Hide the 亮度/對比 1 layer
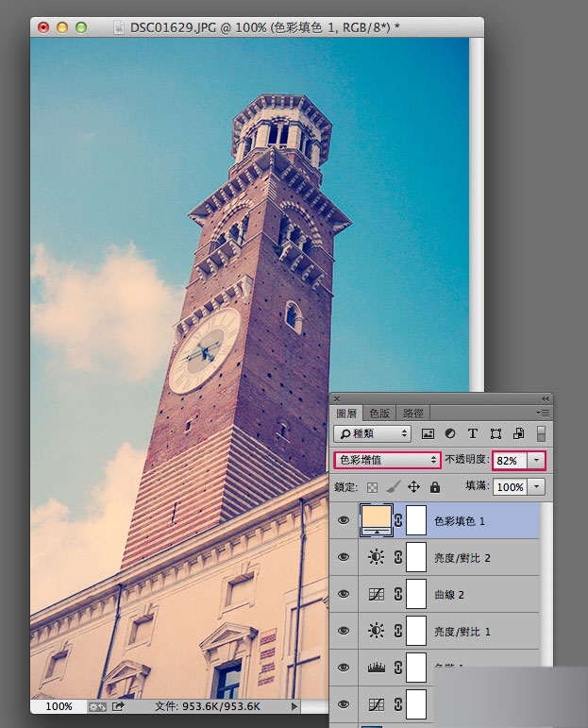 tap(344, 631)
